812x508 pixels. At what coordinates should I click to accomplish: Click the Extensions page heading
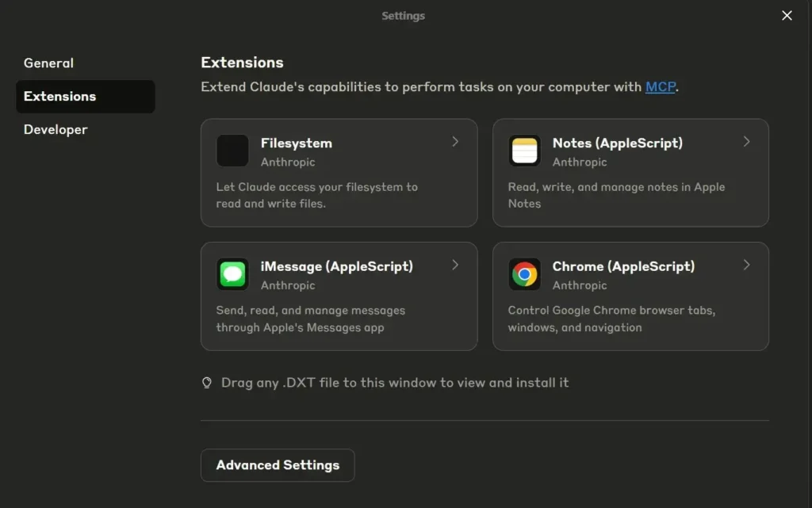tap(242, 63)
